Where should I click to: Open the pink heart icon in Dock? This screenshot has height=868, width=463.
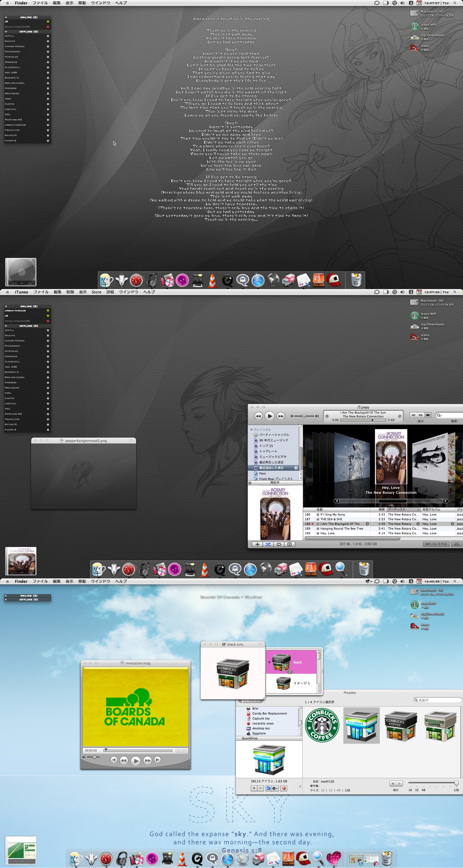(334, 858)
